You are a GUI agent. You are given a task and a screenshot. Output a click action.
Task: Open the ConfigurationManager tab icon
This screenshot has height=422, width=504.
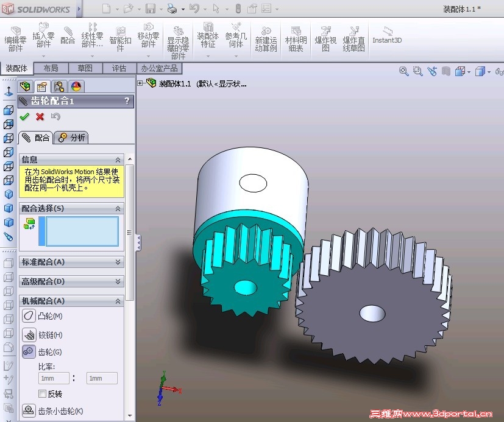tap(59, 86)
